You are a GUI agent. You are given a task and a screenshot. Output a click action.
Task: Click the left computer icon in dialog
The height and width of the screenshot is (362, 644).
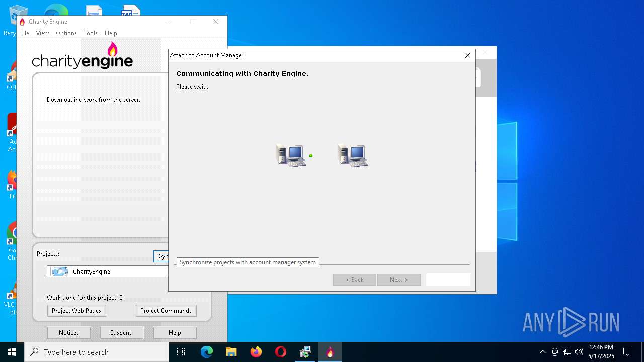click(x=291, y=155)
